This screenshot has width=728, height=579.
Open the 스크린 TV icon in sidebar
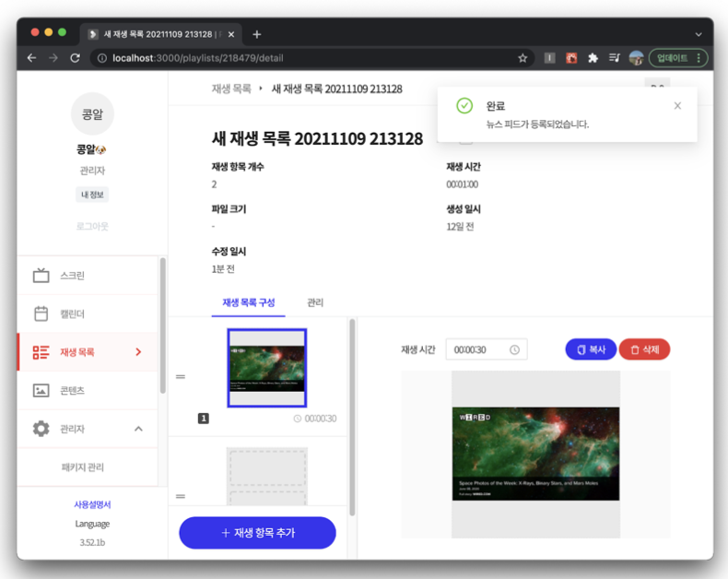coord(41,276)
